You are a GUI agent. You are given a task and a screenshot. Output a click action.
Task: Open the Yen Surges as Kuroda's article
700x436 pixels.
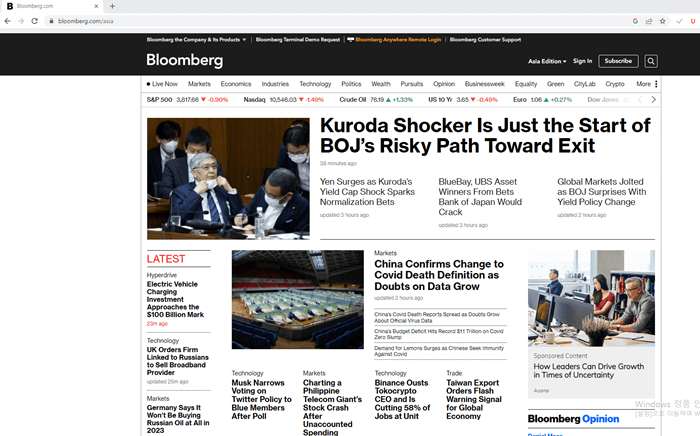[x=367, y=192]
